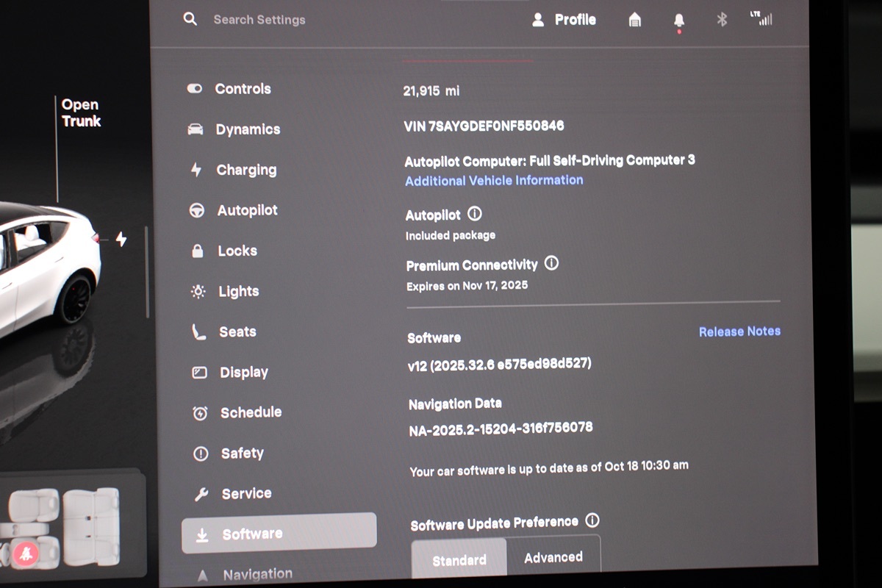Tap the HomeLink garage icon
Viewport: 882px width, 588px height.
[x=635, y=20]
